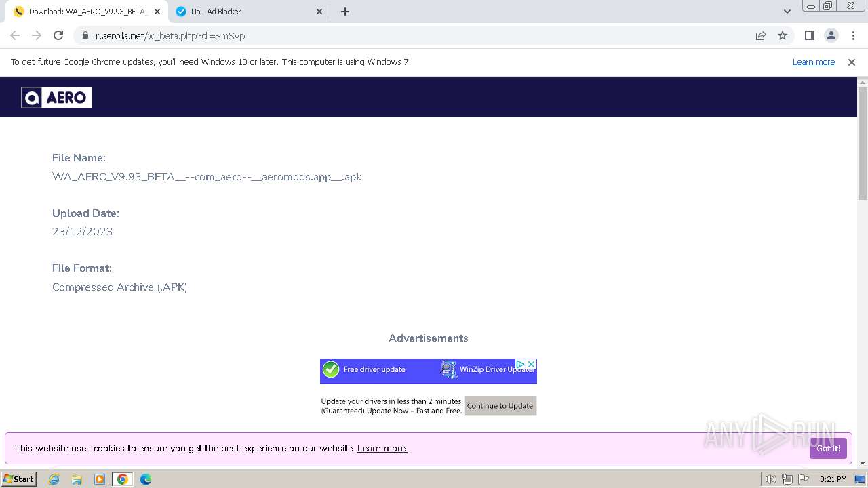This screenshot has width=868, height=488.
Task: Click the site lock icon in address bar
Action: pos(85,36)
